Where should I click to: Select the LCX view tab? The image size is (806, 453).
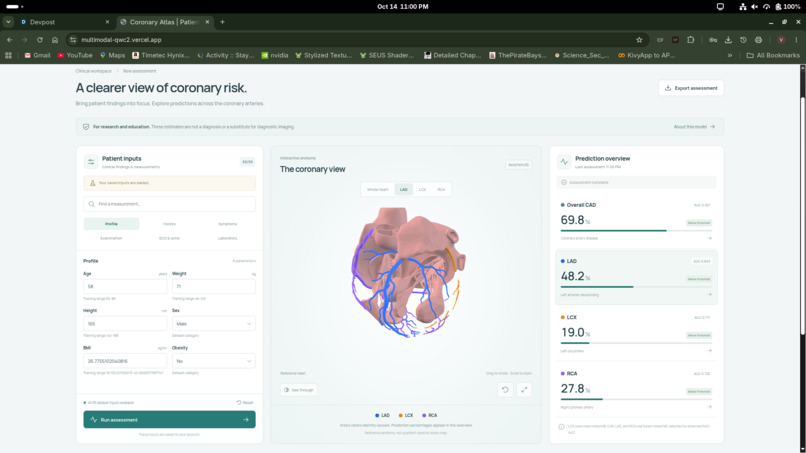pos(422,189)
